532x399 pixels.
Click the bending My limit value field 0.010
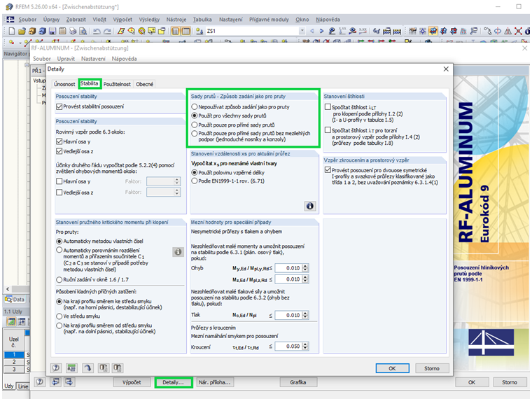(289, 268)
